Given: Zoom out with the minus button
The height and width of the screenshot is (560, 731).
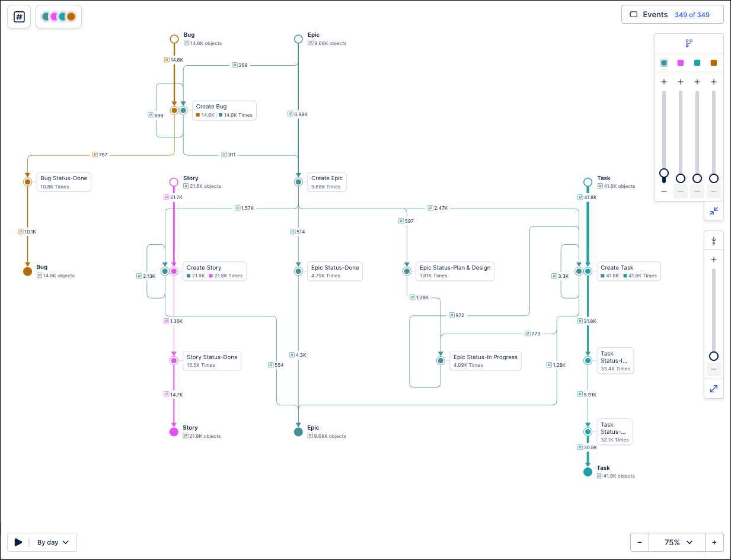Looking at the screenshot, I should (x=640, y=542).
